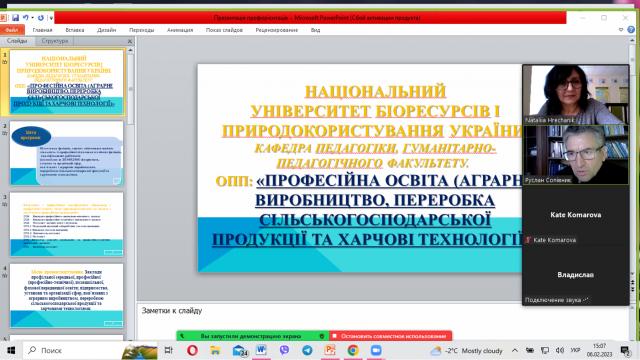640x360 pixels.
Task: Click the Undo arrow icon
Action: [x=26, y=18]
